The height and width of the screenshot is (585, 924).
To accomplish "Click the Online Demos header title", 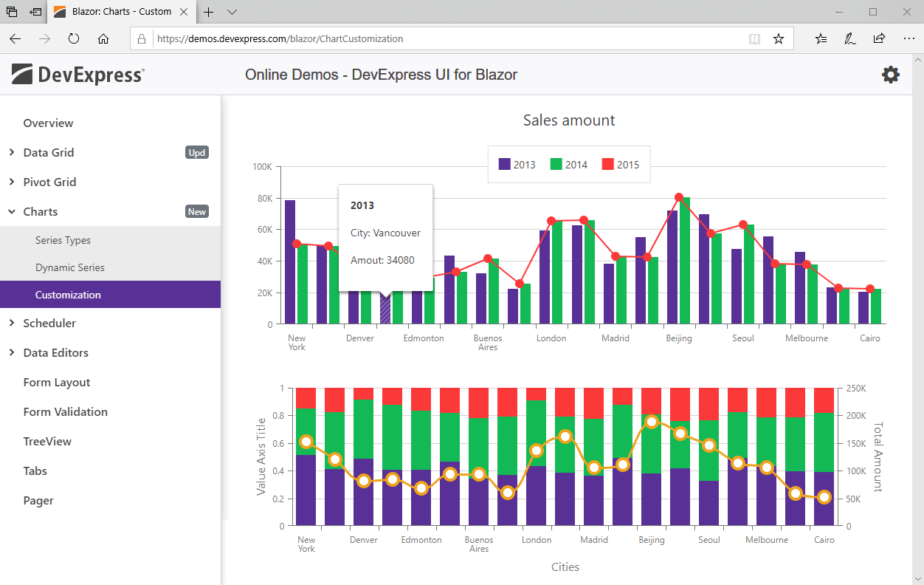I will point(381,75).
